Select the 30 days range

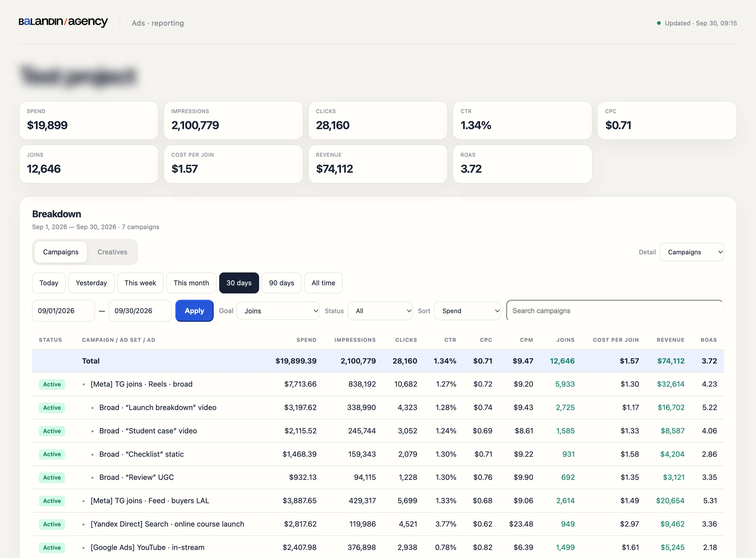tap(239, 283)
